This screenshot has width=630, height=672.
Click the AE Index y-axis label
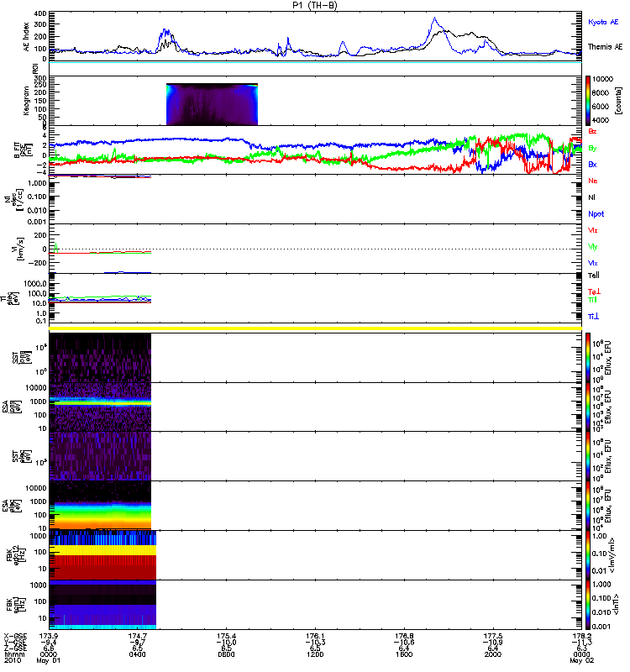(27, 37)
